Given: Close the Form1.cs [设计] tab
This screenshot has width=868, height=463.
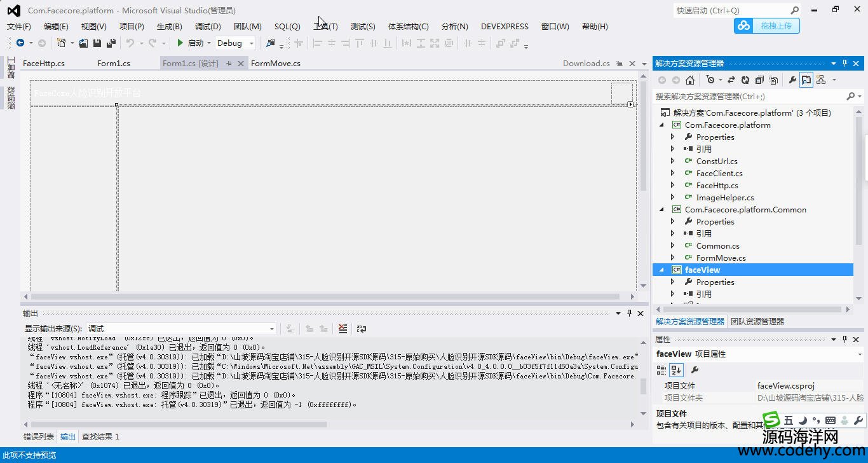Looking at the screenshot, I should [241, 64].
